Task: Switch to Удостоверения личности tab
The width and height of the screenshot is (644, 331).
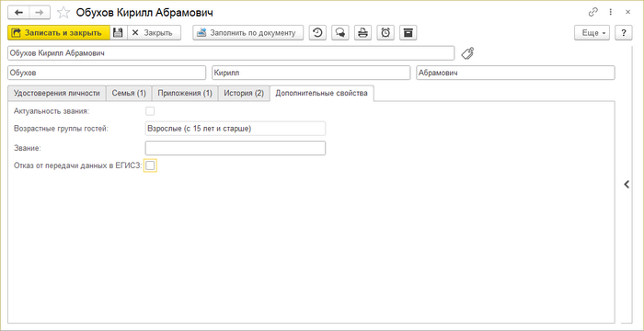Action: click(57, 93)
